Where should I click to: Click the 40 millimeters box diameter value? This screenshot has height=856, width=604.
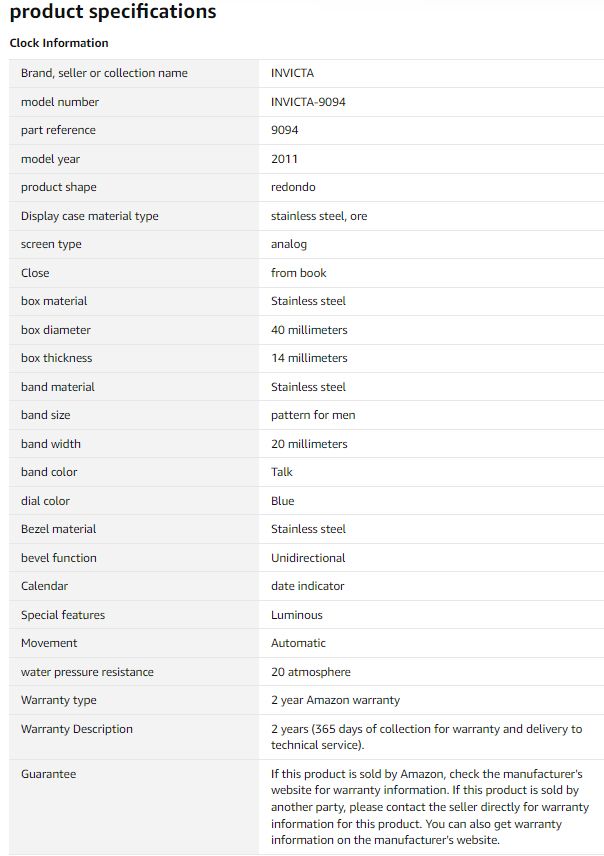309,330
